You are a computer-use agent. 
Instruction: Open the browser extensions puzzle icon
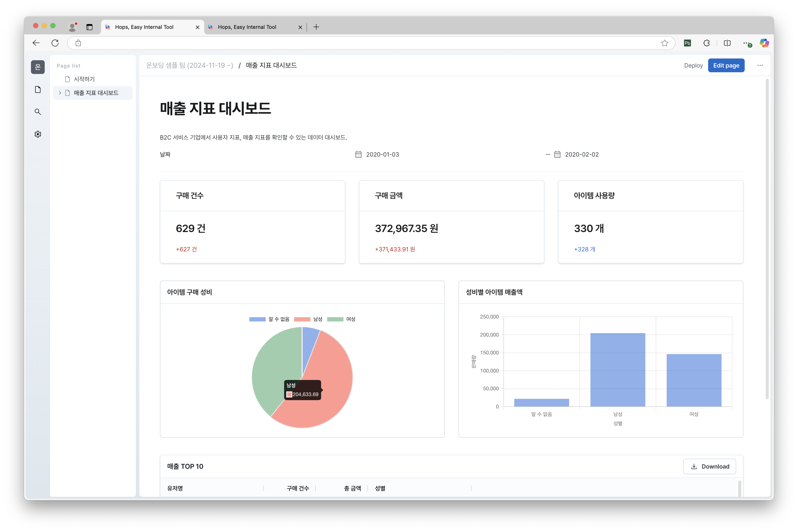pyautogui.click(x=706, y=43)
